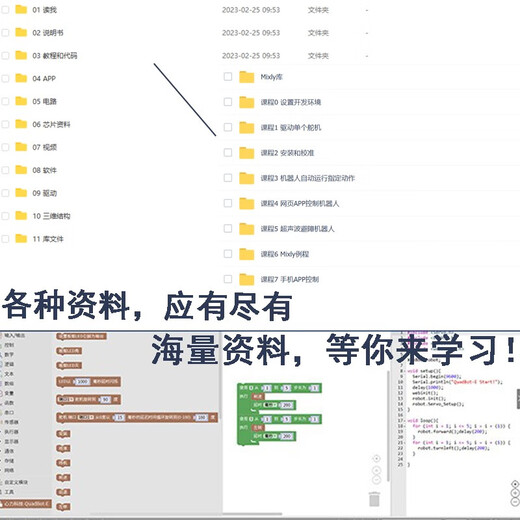Open the 07 视频 folder icon

point(21,147)
